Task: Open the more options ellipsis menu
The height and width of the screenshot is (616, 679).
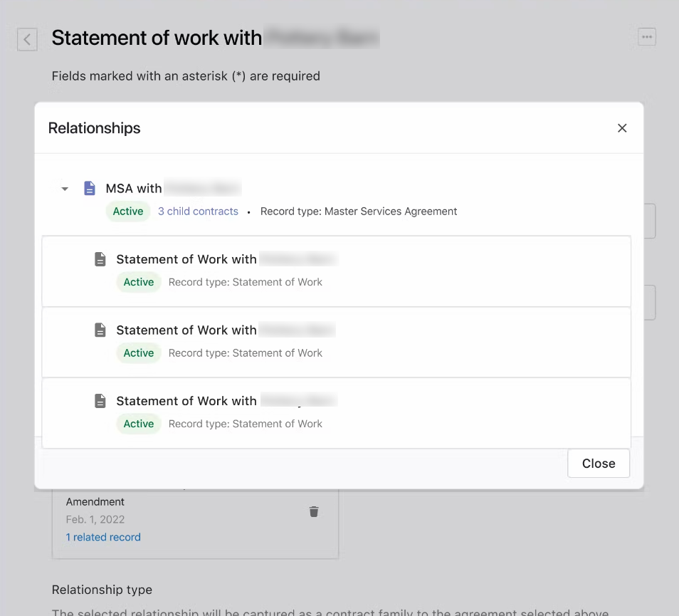Action: tap(646, 36)
